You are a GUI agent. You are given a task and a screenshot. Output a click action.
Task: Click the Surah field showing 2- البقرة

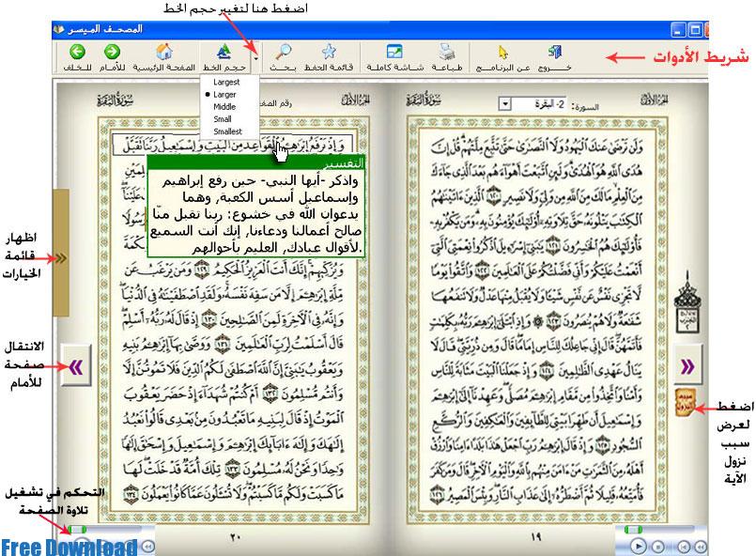click(x=538, y=103)
